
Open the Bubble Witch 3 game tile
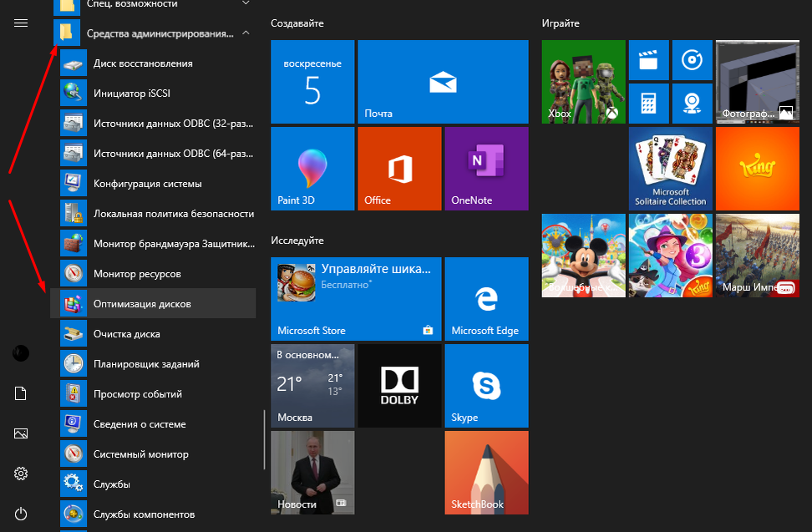[x=671, y=256]
